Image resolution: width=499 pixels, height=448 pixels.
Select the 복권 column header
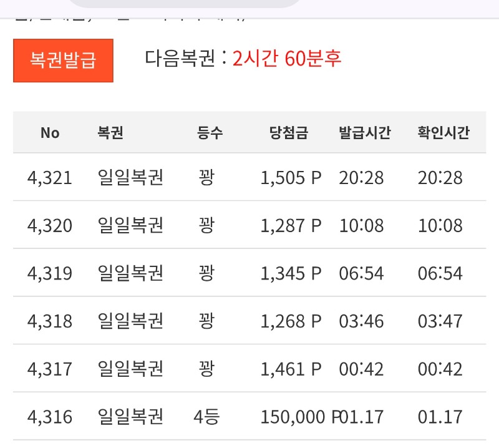[x=110, y=133]
